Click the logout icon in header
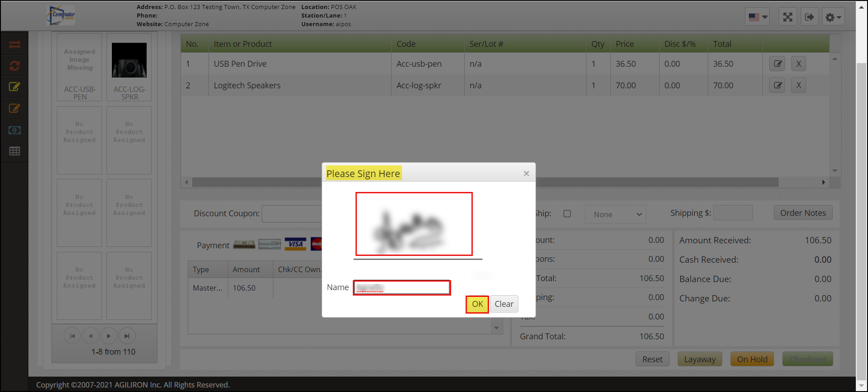Image resolution: width=868 pixels, height=392 pixels. pos(809,17)
